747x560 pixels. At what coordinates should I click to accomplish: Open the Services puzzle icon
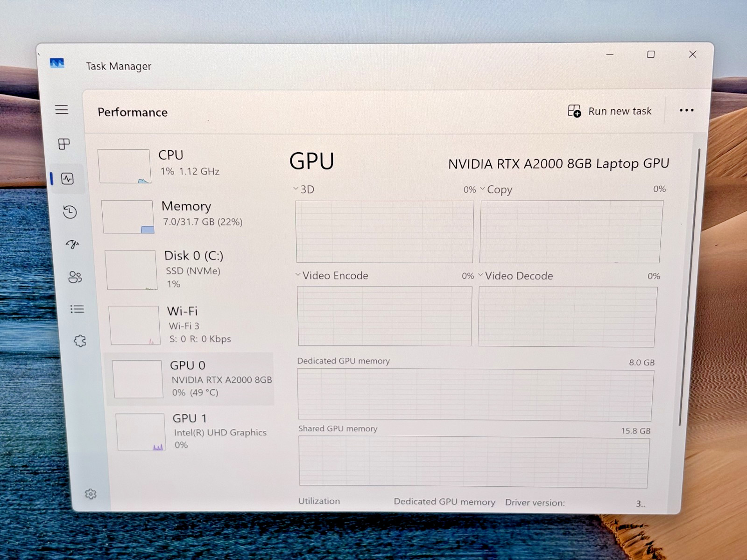(x=80, y=341)
